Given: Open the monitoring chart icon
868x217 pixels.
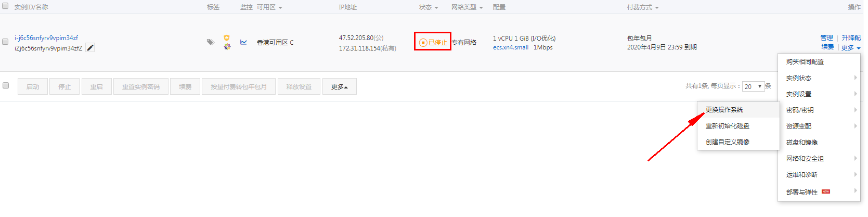Looking at the screenshot, I should click(x=243, y=42).
